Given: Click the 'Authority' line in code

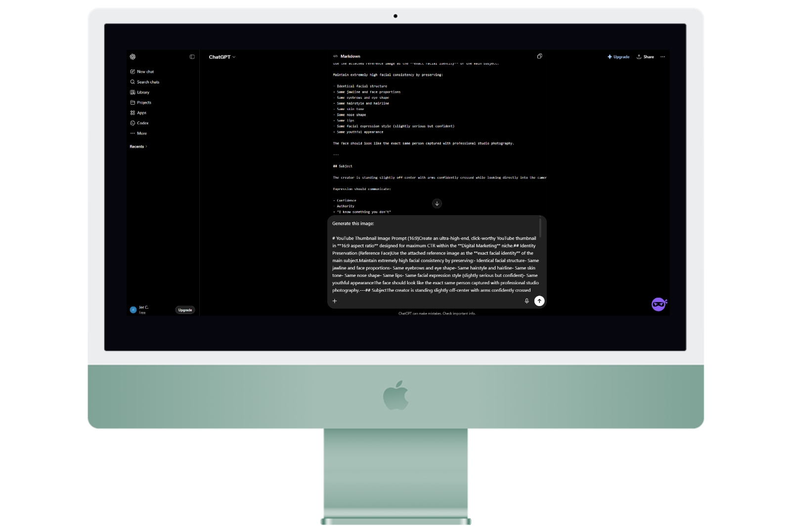Looking at the screenshot, I should pyautogui.click(x=344, y=206).
